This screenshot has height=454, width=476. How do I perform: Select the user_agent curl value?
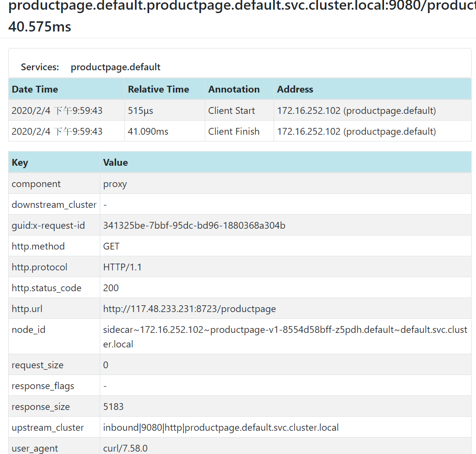pyautogui.click(x=125, y=448)
